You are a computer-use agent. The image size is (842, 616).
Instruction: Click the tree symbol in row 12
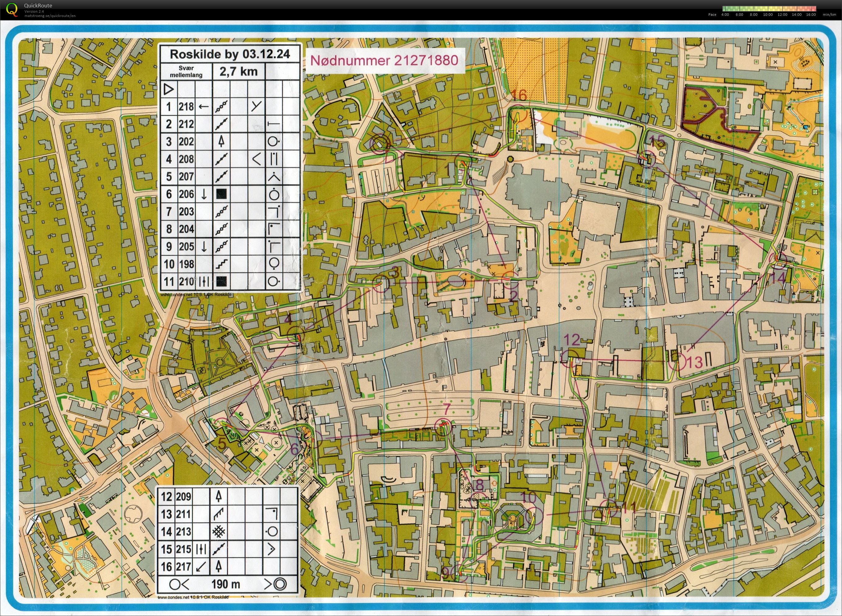point(219,496)
